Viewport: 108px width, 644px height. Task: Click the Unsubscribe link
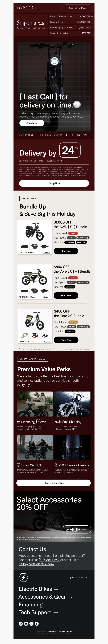coord(52,631)
